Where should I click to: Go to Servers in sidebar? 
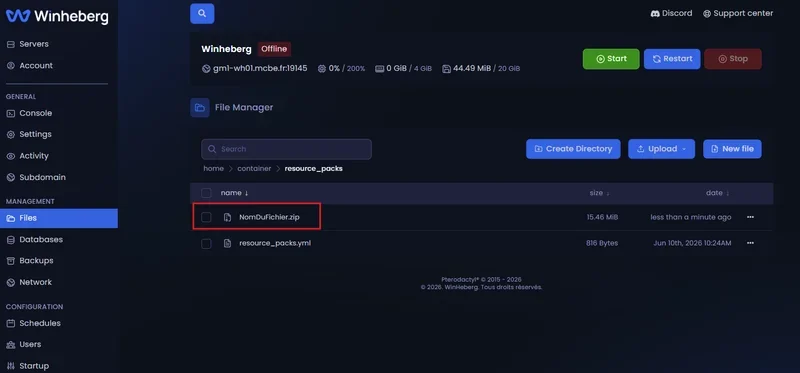coord(28,44)
